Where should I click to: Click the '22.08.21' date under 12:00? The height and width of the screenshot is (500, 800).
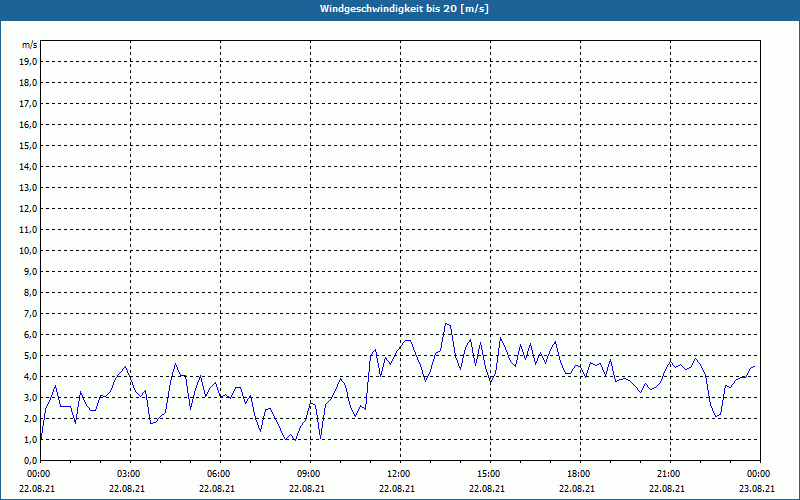tap(397, 489)
